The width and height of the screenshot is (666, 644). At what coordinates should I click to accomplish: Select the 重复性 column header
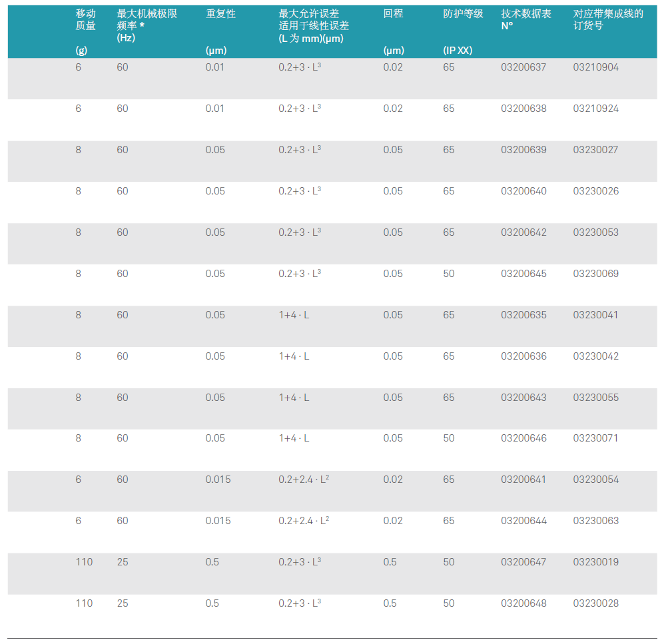coord(220,14)
